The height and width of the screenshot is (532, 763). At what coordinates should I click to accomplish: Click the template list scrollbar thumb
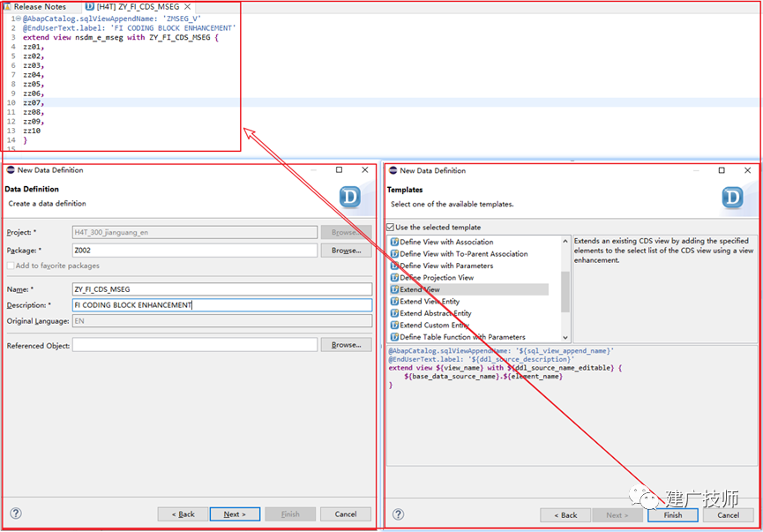[565, 291]
